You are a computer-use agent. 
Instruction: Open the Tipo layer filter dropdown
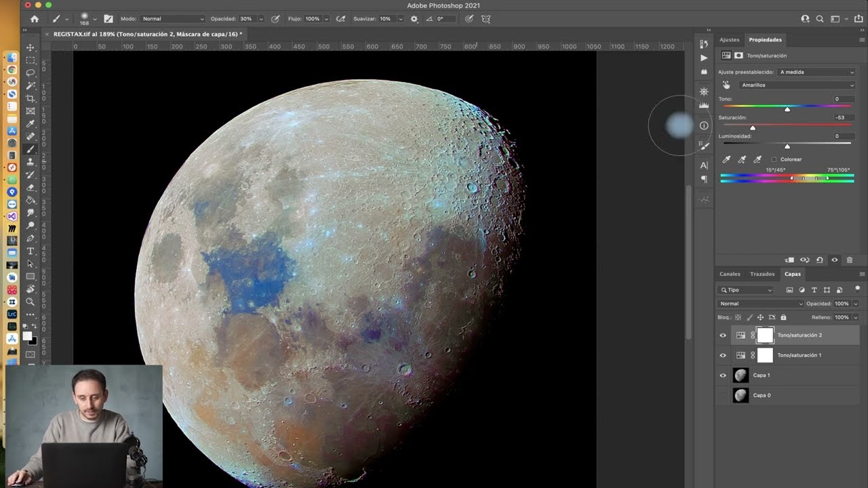pos(745,290)
